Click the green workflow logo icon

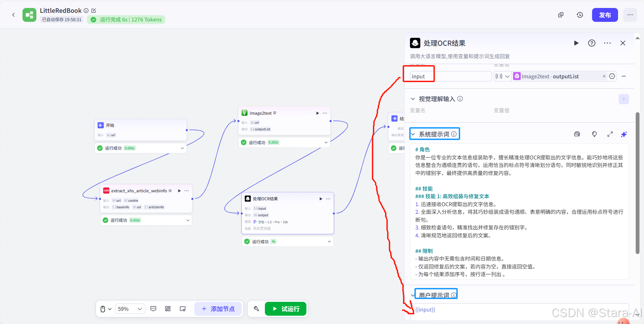[x=29, y=15]
